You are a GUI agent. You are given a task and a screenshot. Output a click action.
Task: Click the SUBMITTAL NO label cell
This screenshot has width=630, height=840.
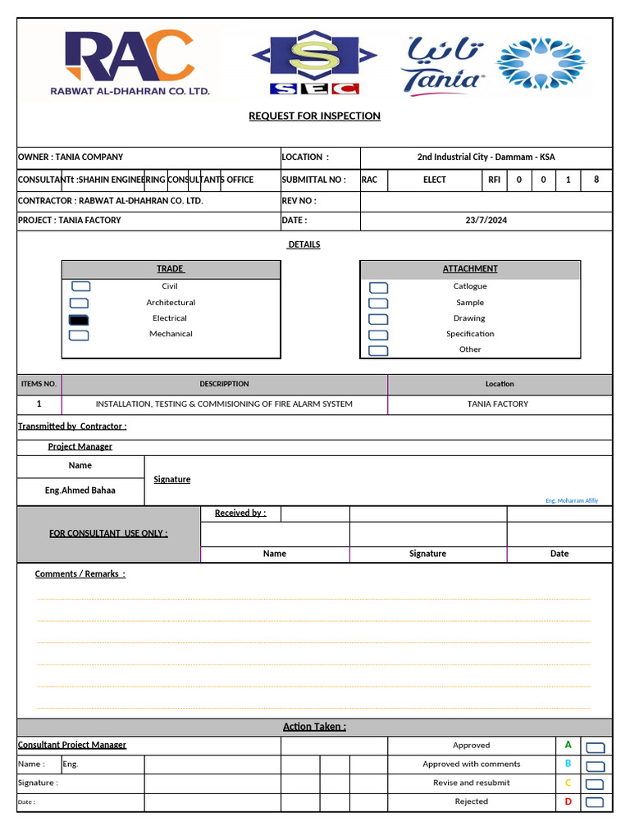pos(321,180)
